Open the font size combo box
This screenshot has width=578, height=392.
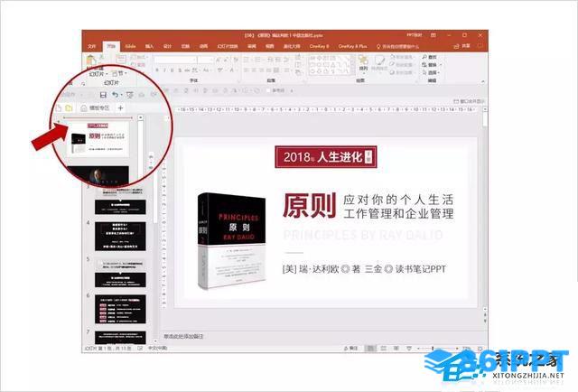pos(205,60)
